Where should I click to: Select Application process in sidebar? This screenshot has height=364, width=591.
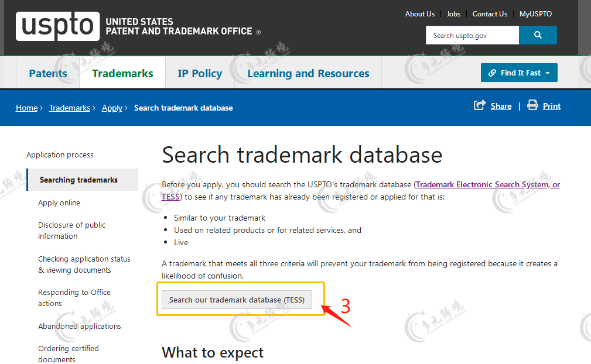pos(60,154)
